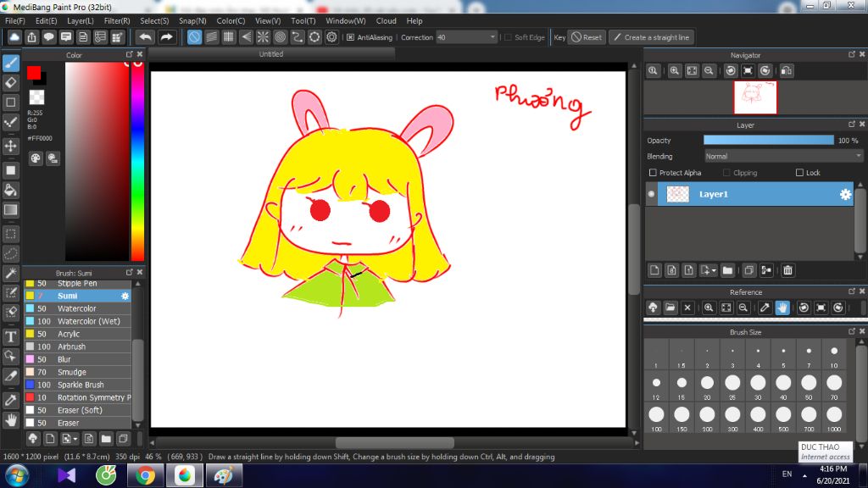This screenshot has height=488, width=868.
Task: Open Chrome from the taskbar
Action: click(145, 475)
